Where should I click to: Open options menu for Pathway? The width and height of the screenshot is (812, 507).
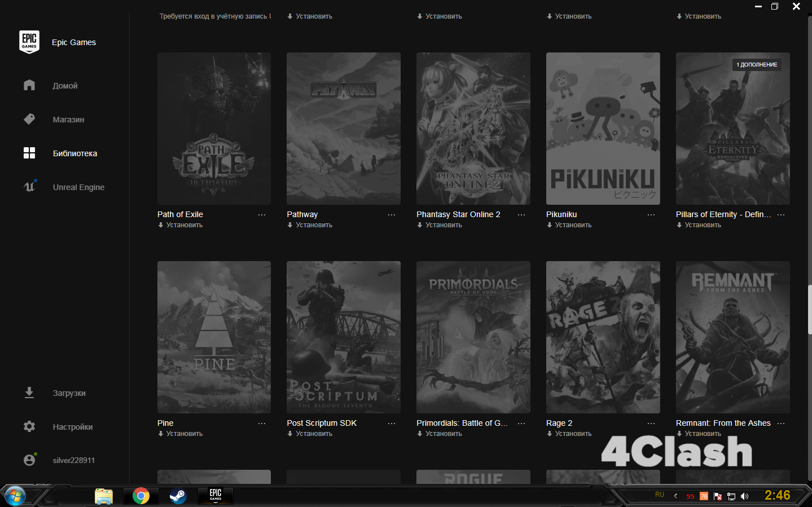point(392,215)
